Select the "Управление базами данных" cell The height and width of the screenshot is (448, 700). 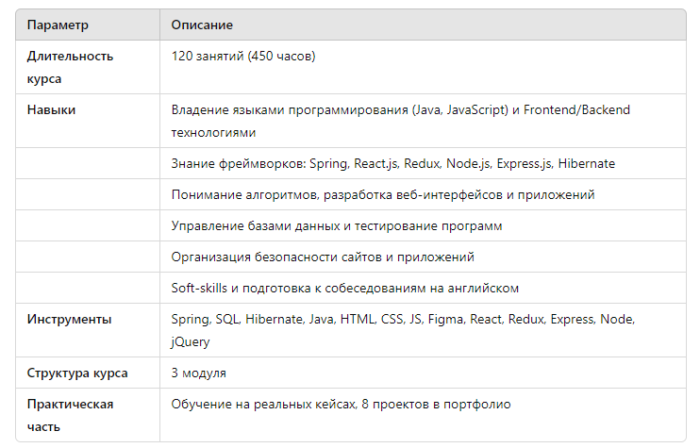(337, 226)
